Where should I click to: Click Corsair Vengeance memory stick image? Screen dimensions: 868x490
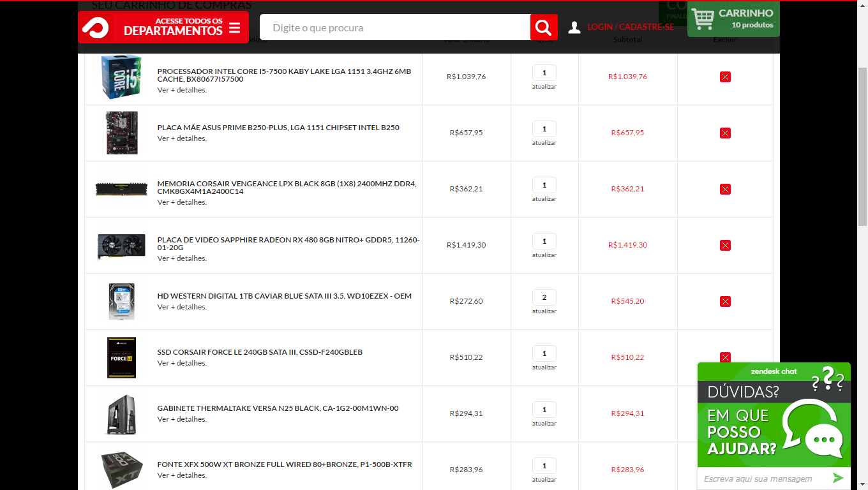click(121, 189)
